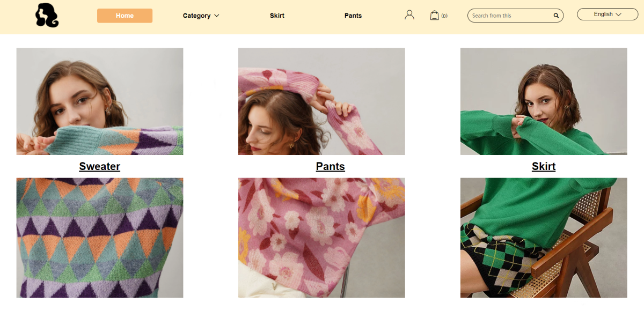Click the chevron next to Category

(x=217, y=16)
